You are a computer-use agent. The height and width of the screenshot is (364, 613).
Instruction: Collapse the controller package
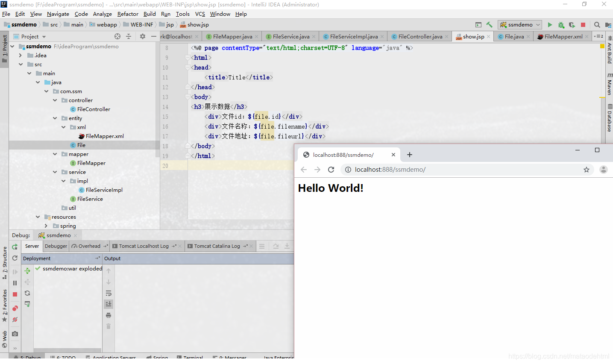click(x=55, y=100)
